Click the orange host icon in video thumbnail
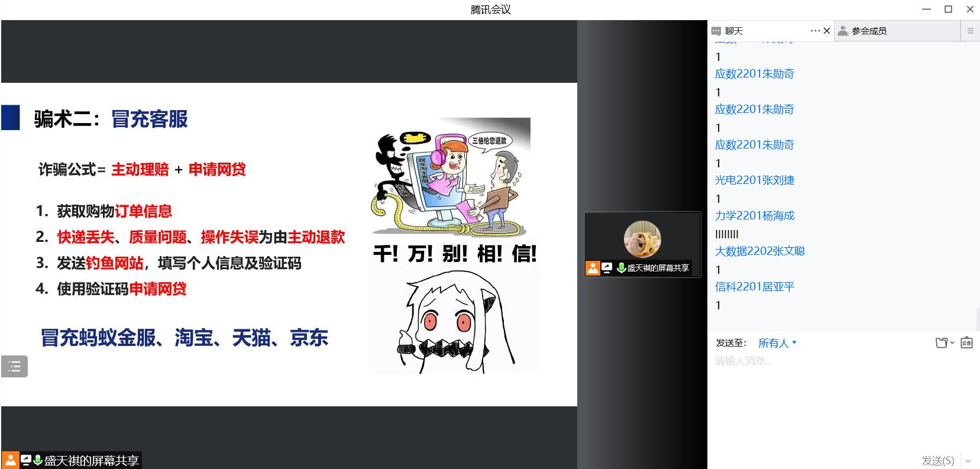Viewport: 980px width, 469px height. tap(593, 268)
